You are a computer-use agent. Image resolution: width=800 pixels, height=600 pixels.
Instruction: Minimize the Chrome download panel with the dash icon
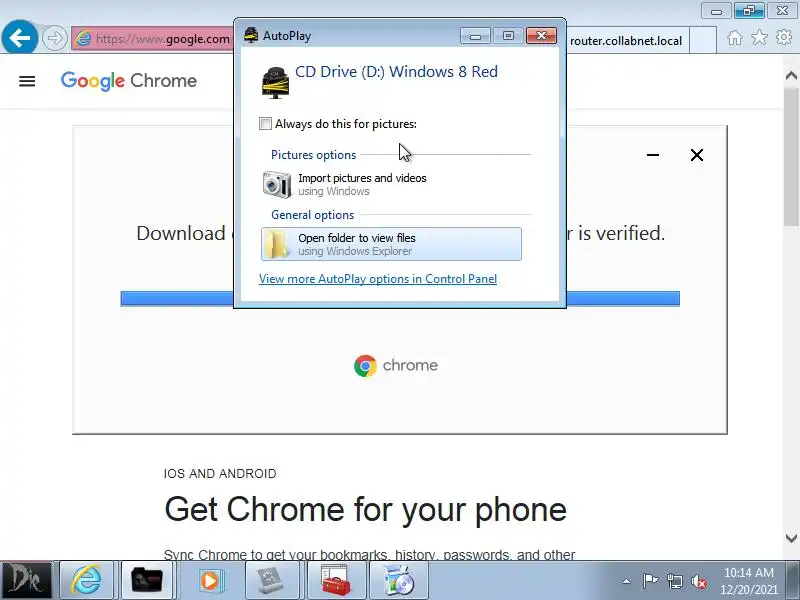pos(653,155)
